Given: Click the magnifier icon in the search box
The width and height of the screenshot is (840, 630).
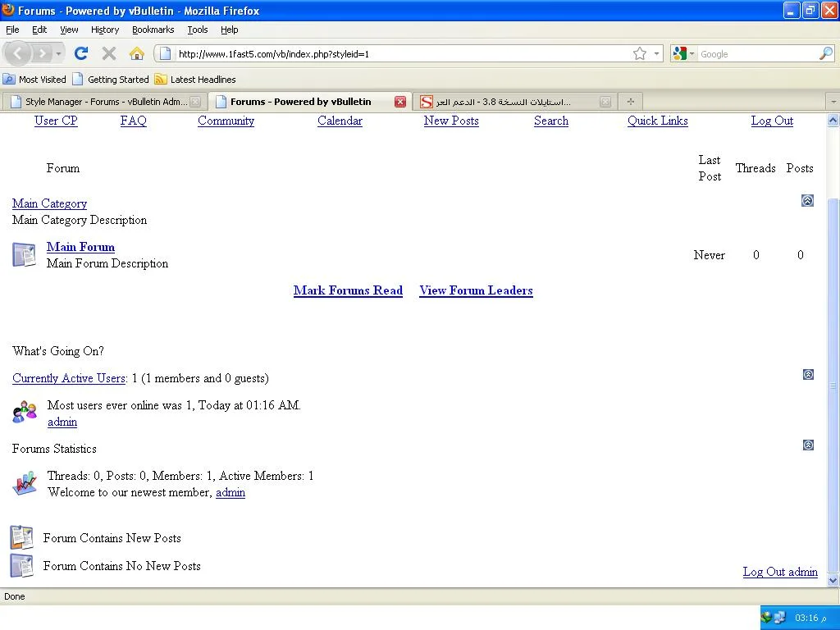Looking at the screenshot, I should 825,53.
